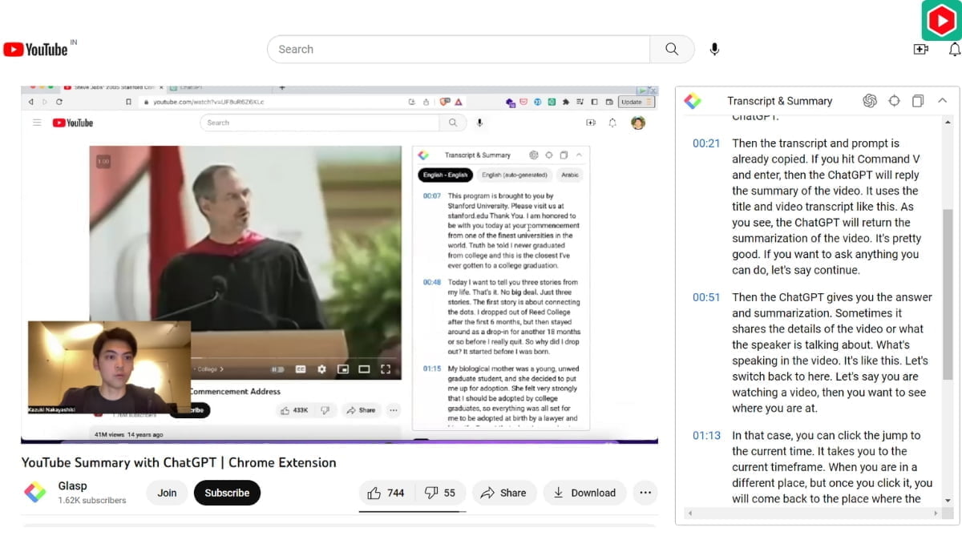Open the Create video icon in the top bar
Viewport: 962px width, 560px height.
pos(921,49)
